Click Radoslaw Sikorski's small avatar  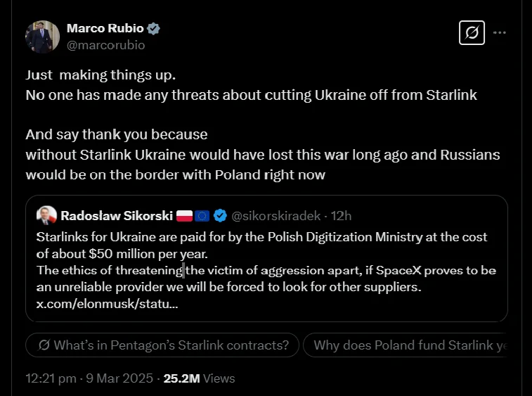[46, 215]
